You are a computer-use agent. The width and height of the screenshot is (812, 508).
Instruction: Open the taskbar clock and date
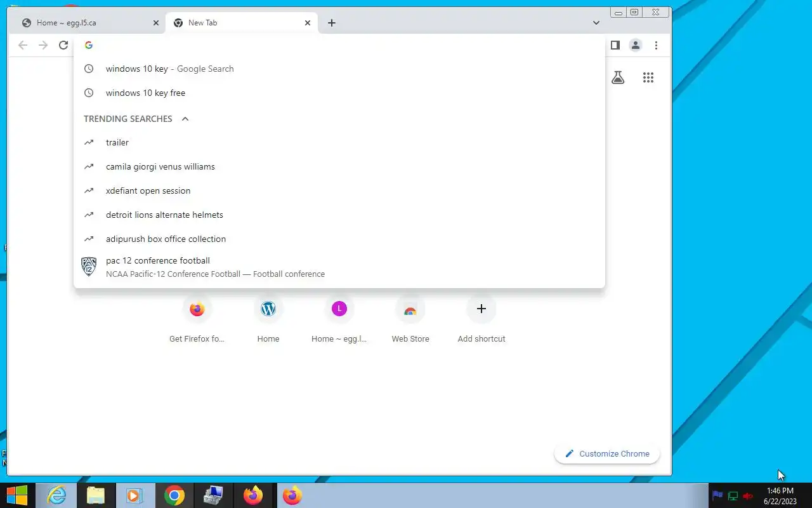[x=780, y=496]
